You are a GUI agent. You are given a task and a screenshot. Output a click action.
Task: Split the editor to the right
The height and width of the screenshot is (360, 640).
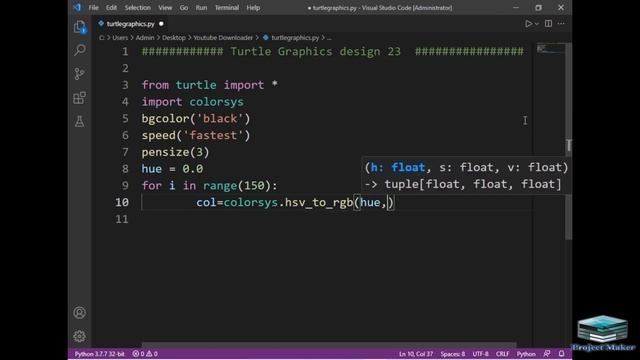(548, 24)
